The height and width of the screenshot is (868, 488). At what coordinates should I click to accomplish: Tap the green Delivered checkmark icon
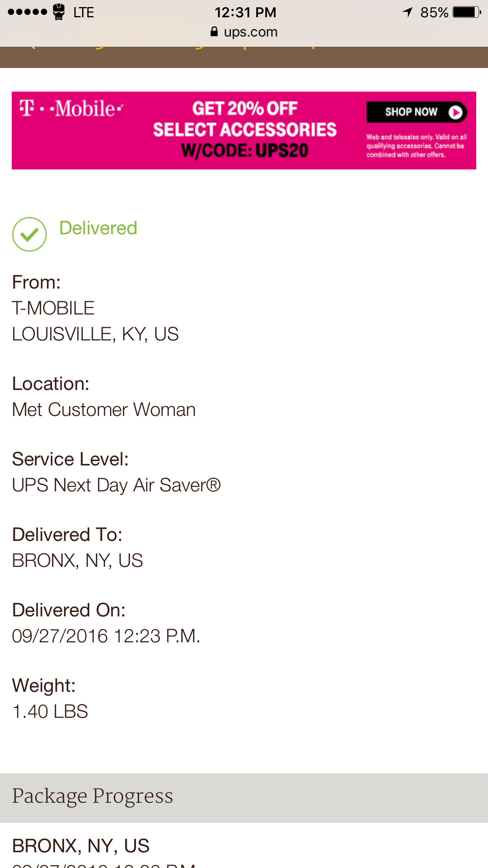[29, 234]
